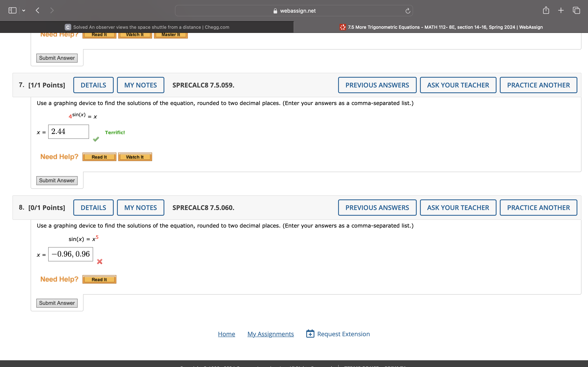Go back with the browser back arrow
Viewport: 588px width, 367px height.
pyautogui.click(x=37, y=10)
